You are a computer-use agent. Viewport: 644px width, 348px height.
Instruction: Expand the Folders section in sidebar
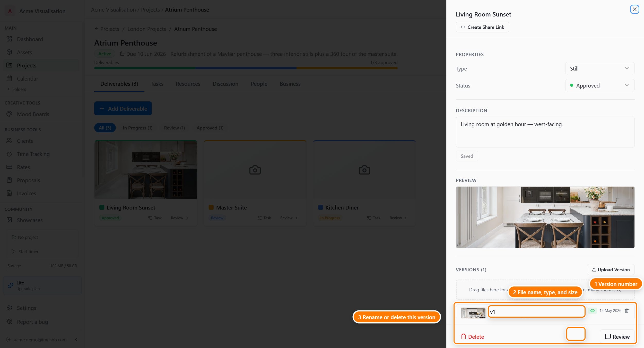click(x=17, y=89)
